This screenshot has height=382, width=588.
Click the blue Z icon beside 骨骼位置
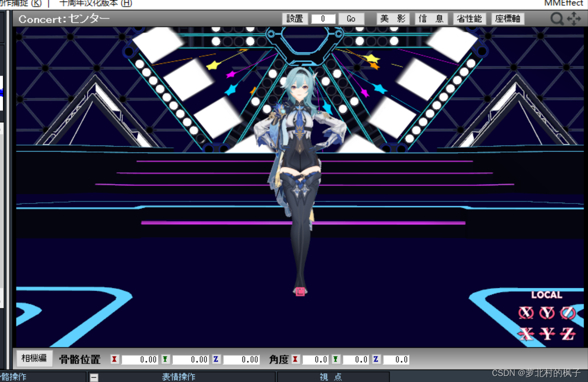click(x=216, y=359)
